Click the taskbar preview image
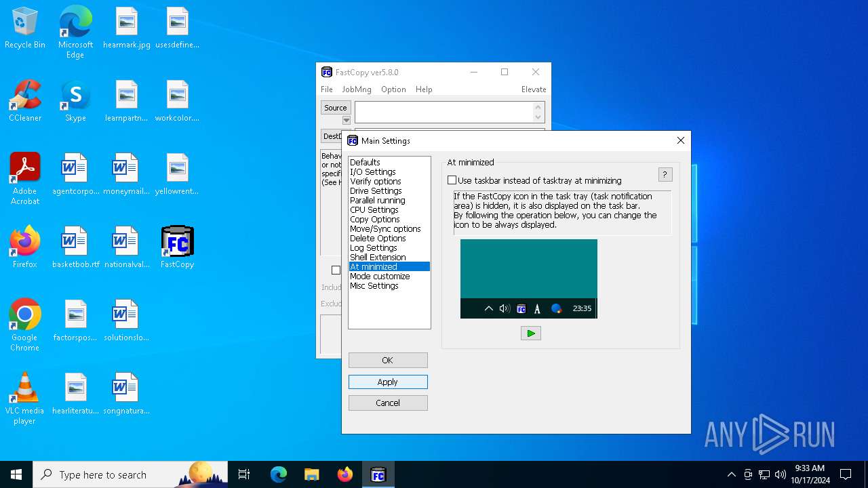Screen dimensions: 868x488 [x=529, y=279]
